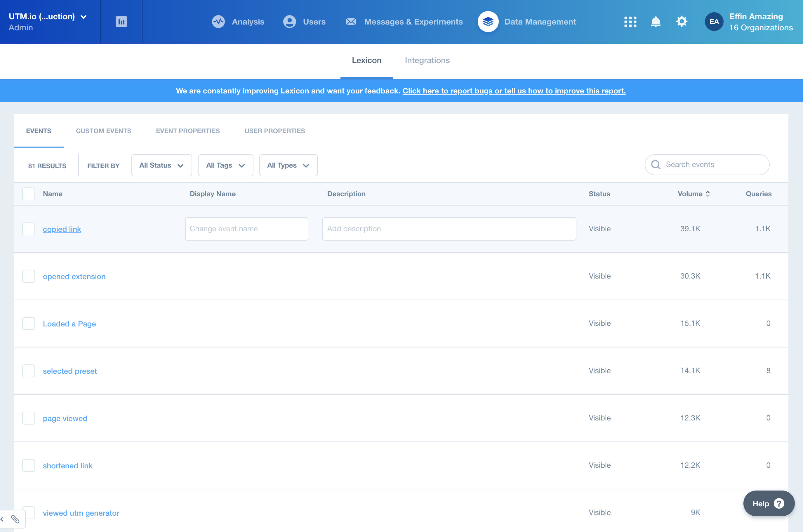Tick the select-all checkbox in the header
This screenshot has height=532, width=803.
click(29, 194)
